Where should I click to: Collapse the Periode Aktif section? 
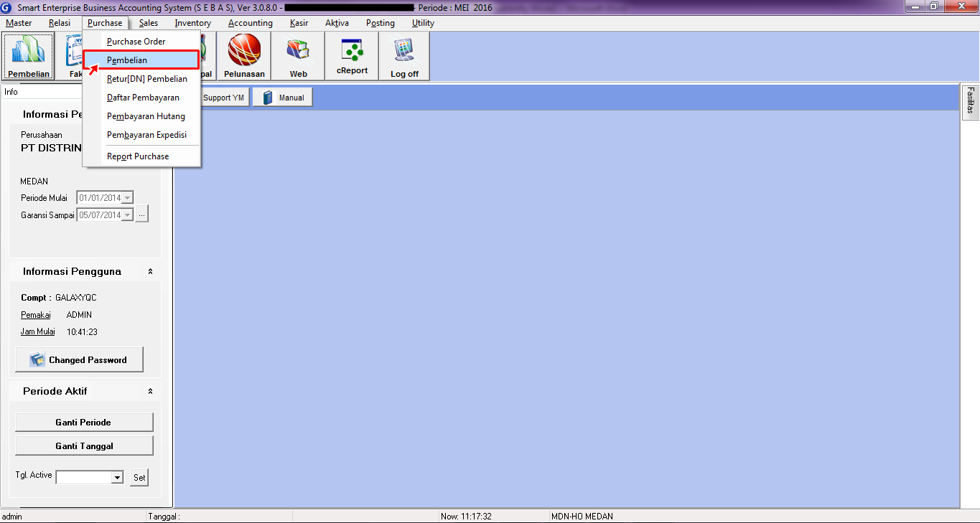coord(150,392)
